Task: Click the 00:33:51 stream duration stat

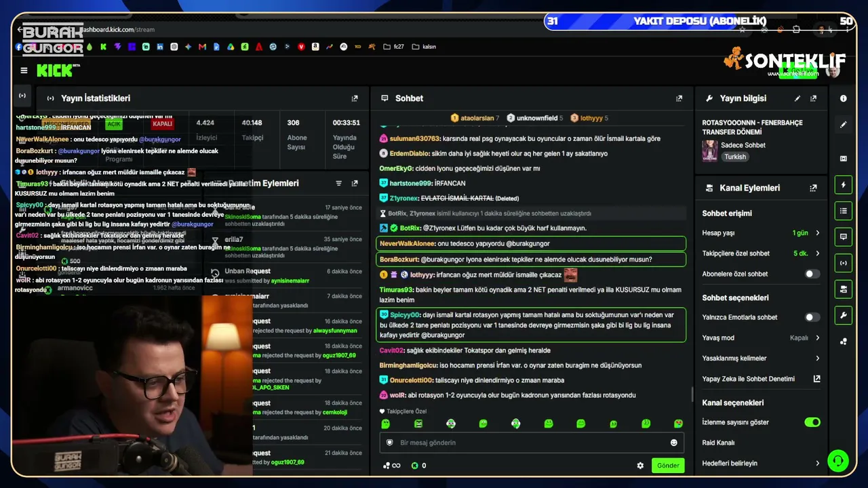Action: coord(346,139)
